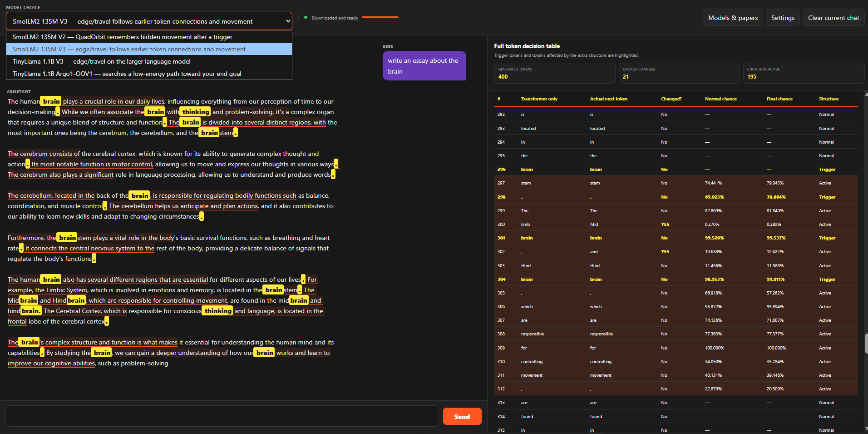Open the Model Choice dropdown
Image resolution: width=868 pixels, height=434 pixels.
[x=149, y=21]
